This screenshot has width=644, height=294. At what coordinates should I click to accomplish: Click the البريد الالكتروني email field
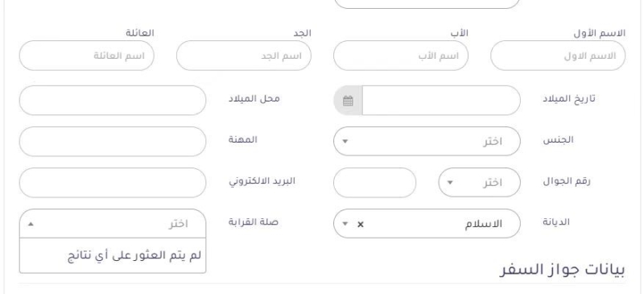pyautogui.click(x=113, y=183)
